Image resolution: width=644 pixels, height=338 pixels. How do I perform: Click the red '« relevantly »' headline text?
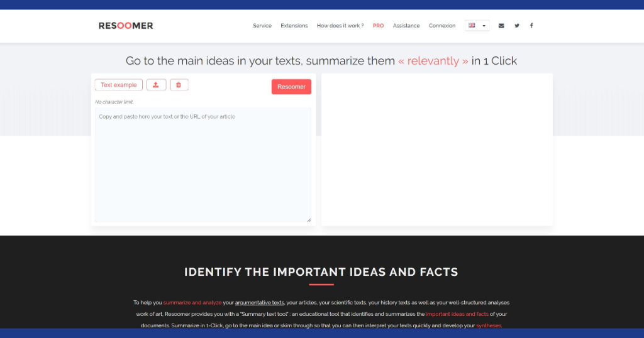433,61
